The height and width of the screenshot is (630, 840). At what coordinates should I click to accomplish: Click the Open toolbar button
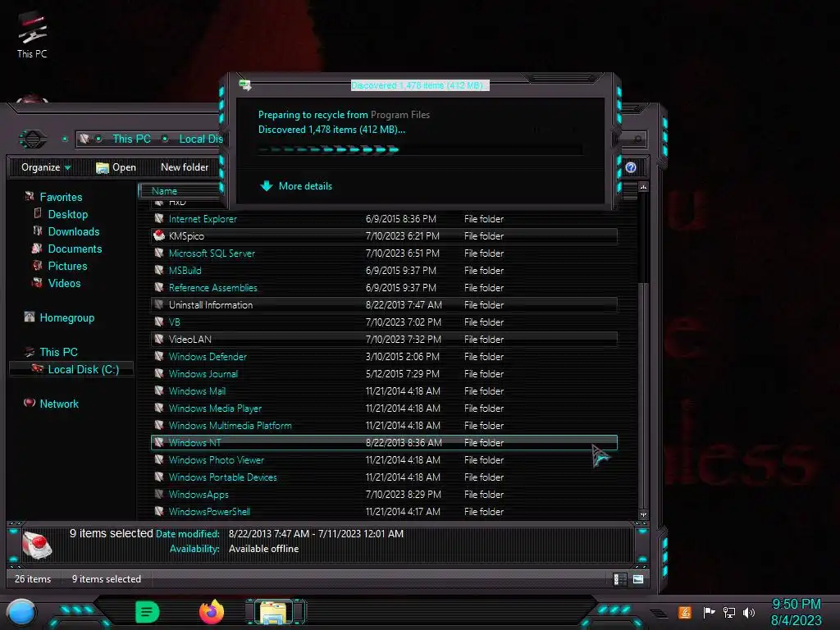(116, 167)
